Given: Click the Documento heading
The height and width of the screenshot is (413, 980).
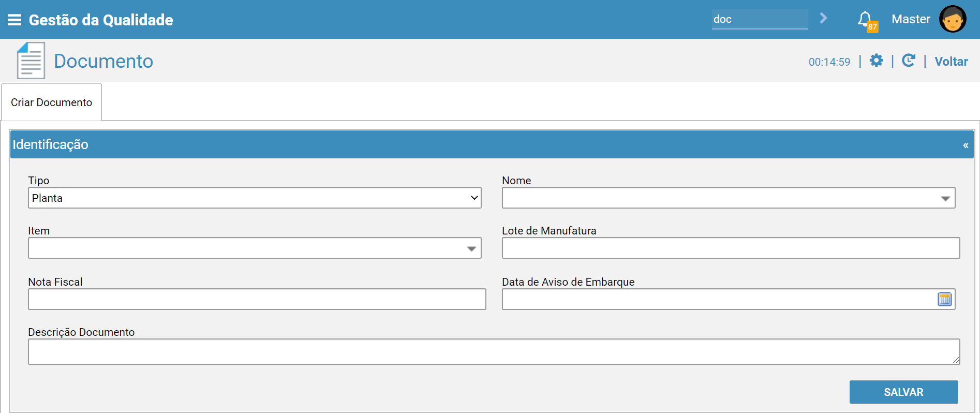Looking at the screenshot, I should tap(103, 61).
